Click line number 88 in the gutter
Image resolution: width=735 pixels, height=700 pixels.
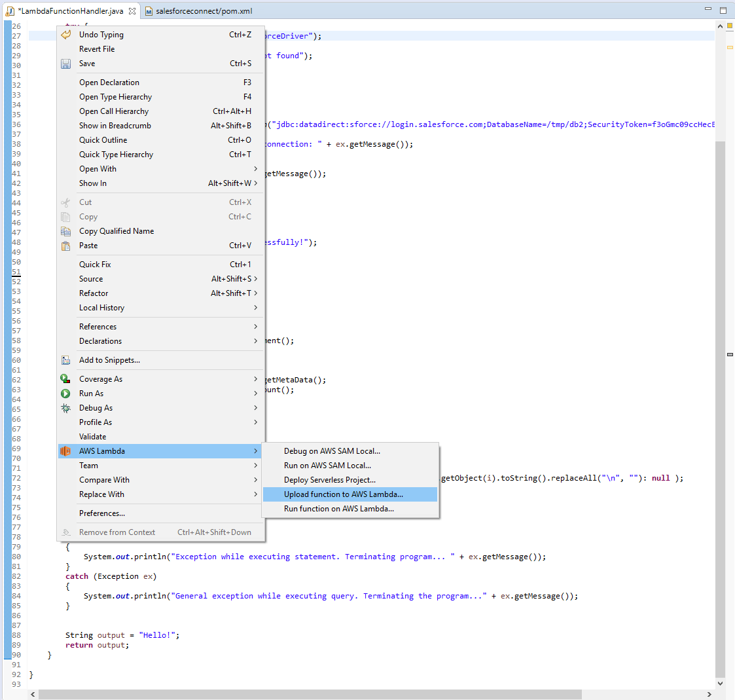click(16, 635)
